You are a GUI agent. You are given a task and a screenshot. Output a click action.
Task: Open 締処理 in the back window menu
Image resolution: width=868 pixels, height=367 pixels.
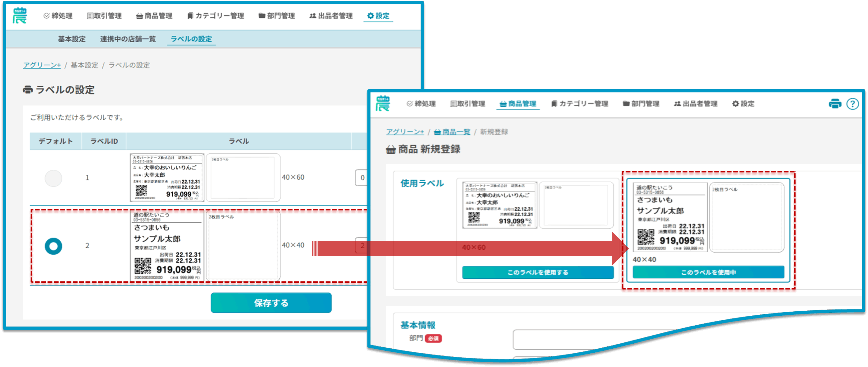coord(58,16)
